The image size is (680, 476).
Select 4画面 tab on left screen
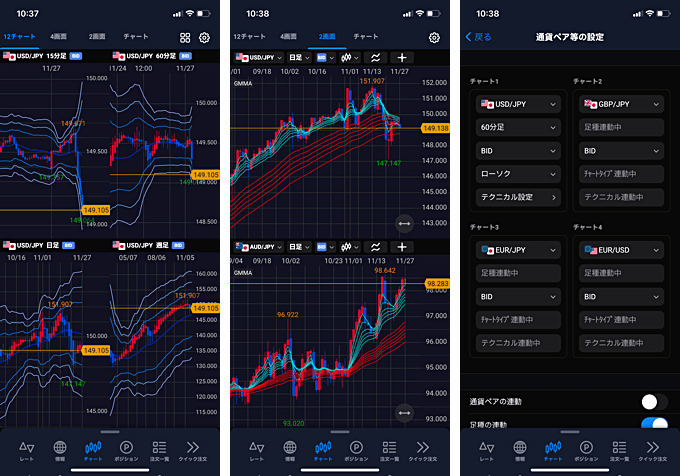click(58, 36)
